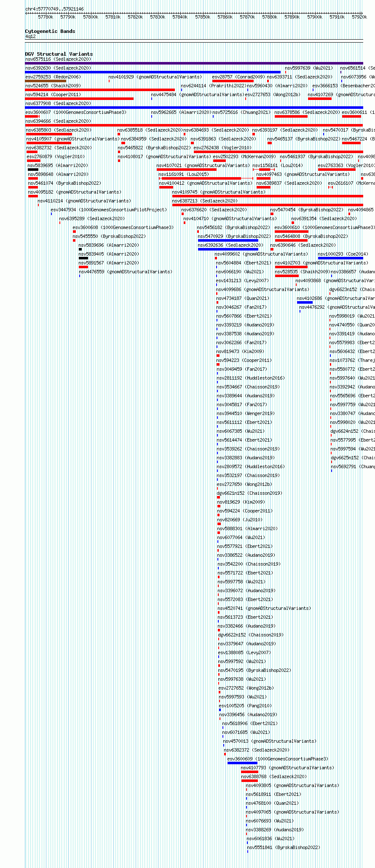Select nsv6382372 (Sedlazeck2020) variant
Screen dimensions: 375x868
click(257, 750)
